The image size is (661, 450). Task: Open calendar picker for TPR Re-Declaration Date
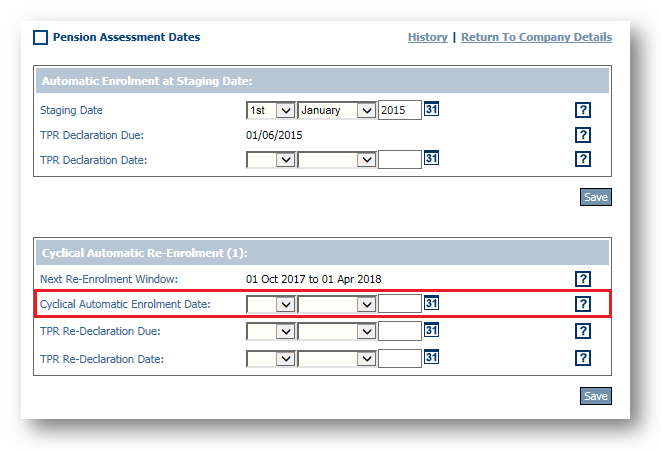pos(432,357)
